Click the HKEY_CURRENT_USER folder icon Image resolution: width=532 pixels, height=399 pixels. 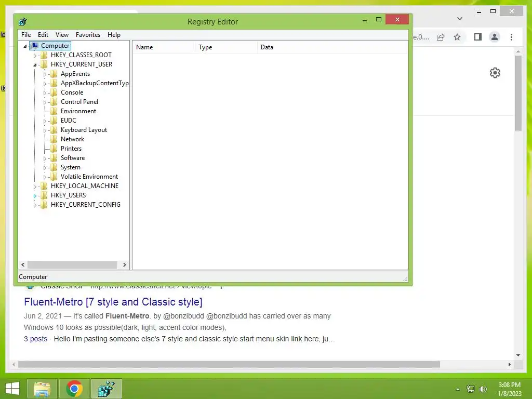(x=44, y=64)
